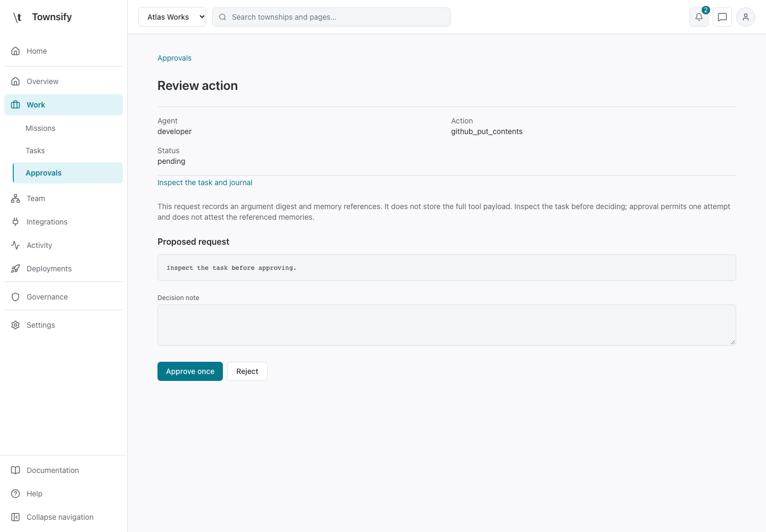The height and width of the screenshot is (532, 766).
Task: Click the developer agent value
Action: [x=174, y=131]
